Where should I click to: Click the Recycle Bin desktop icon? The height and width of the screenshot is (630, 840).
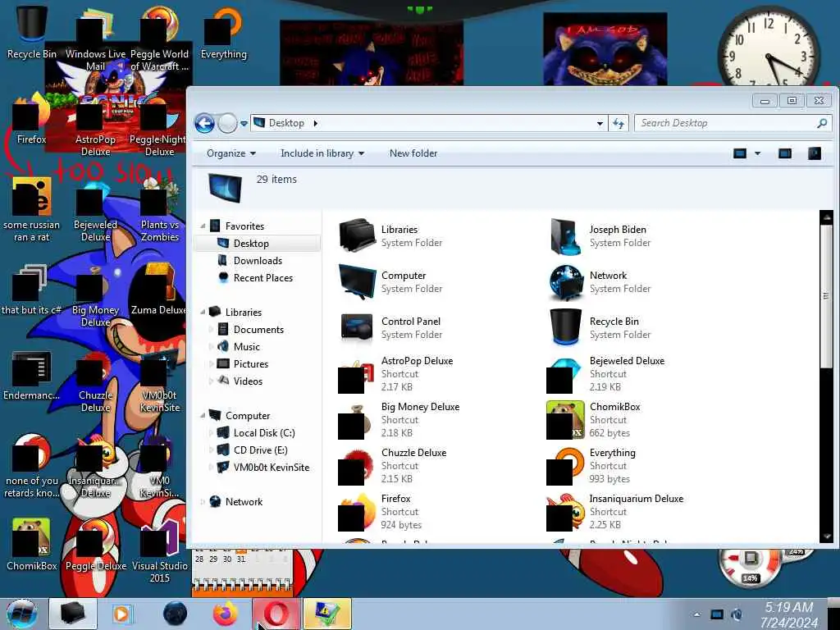point(31,32)
